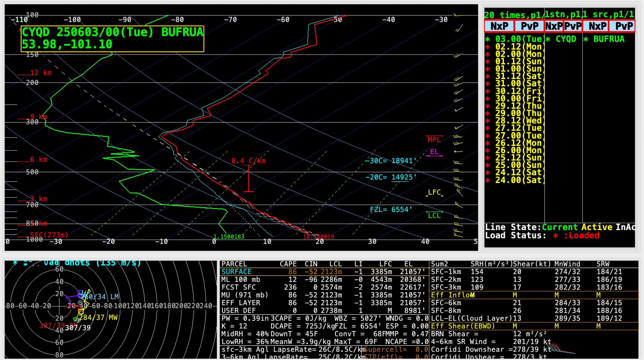644x360 pixels.
Task: Load the 27.00(Tue) sounding
Action: tap(514, 136)
